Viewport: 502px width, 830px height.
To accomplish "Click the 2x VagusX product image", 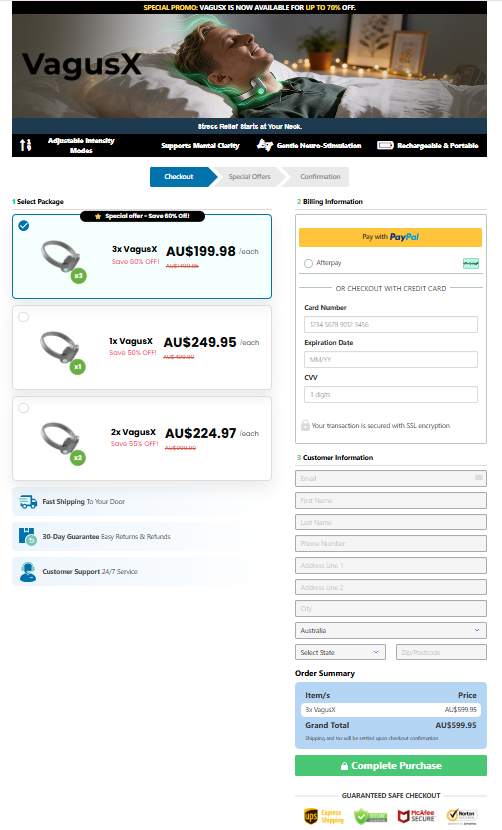I will [x=60, y=438].
